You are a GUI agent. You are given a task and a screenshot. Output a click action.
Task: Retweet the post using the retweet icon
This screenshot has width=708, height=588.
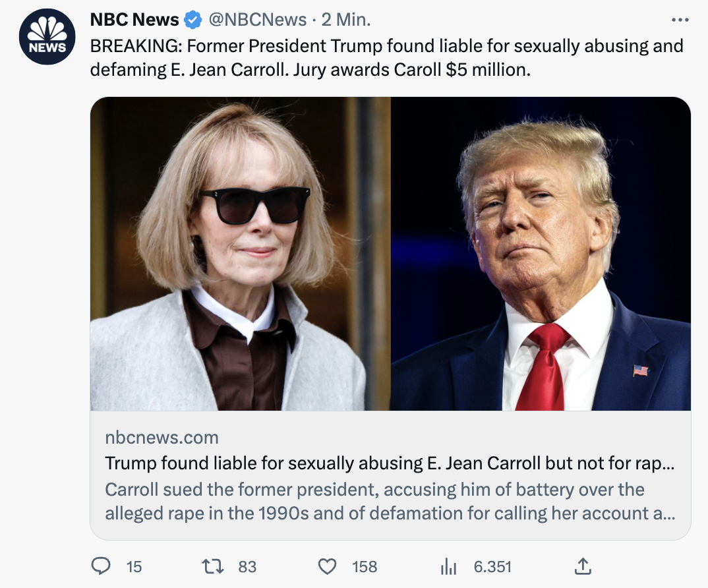[x=212, y=566]
